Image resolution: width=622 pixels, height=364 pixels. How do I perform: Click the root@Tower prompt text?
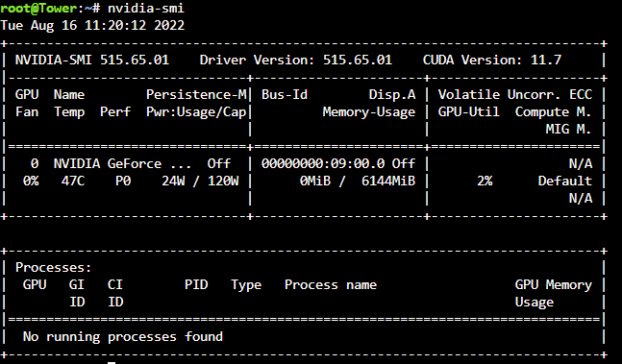(38, 8)
